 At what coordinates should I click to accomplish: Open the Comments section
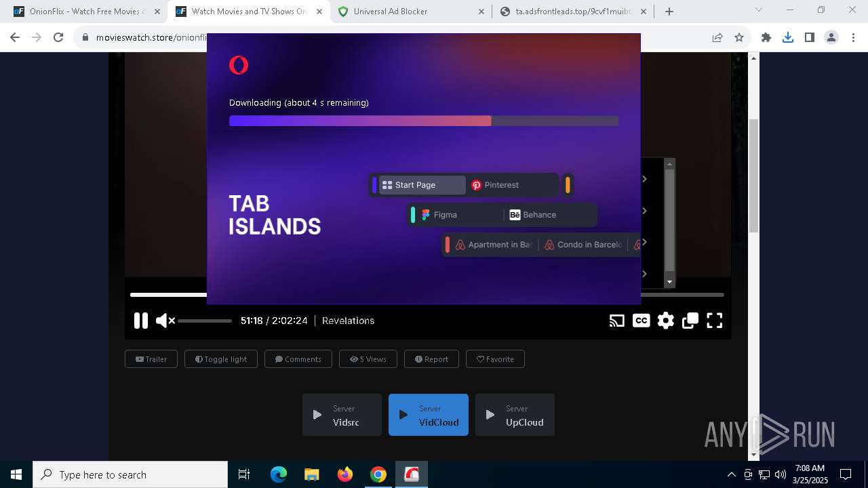[x=298, y=359]
